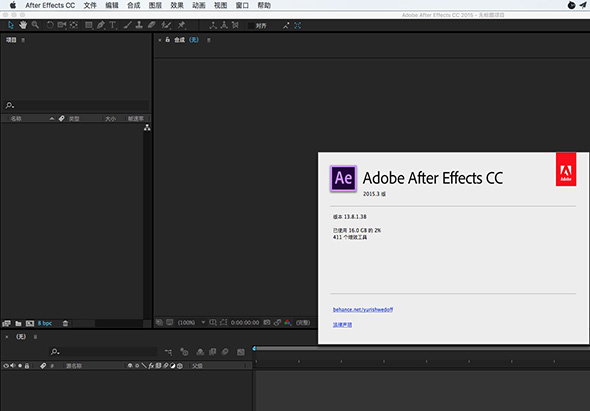Toggle grid and guide options icon
The width and height of the screenshot is (590, 411).
point(213,322)
